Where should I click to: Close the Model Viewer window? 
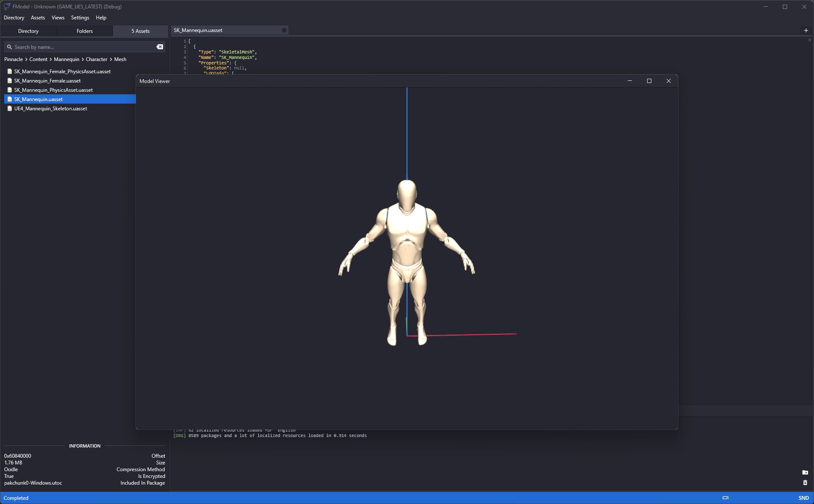point(668,81)
